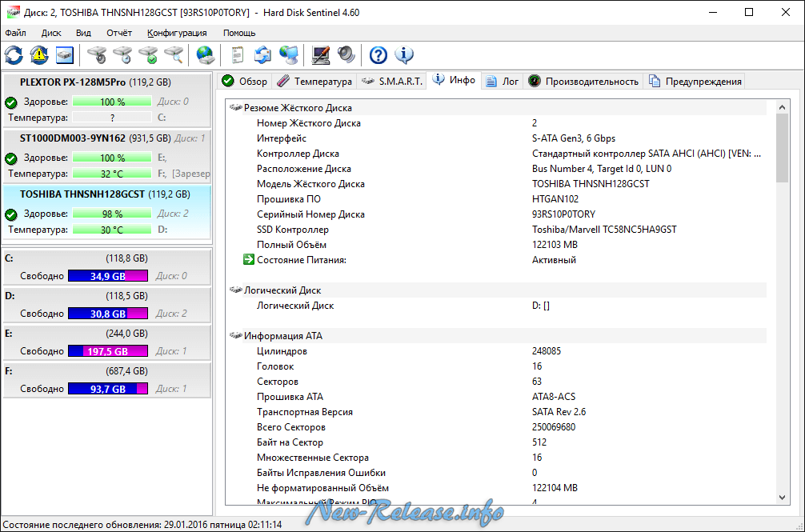Image resolution: width=805 pixels, height=532 pixels.
Task: Click the disk with clock toolbar icon
Action: [122, 55]
